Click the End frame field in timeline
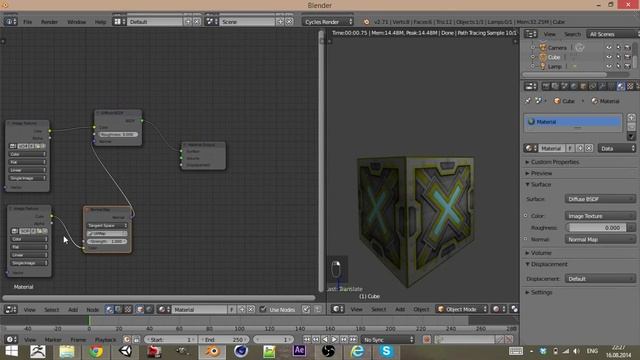The image size is (640, 360). (x=224, y=340)
